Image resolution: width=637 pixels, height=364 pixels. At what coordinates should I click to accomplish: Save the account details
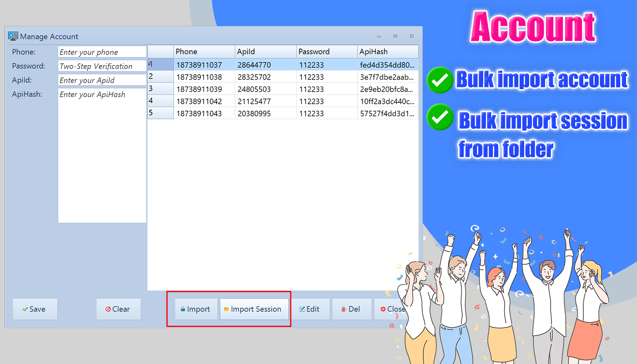click(x=35, y=309)
